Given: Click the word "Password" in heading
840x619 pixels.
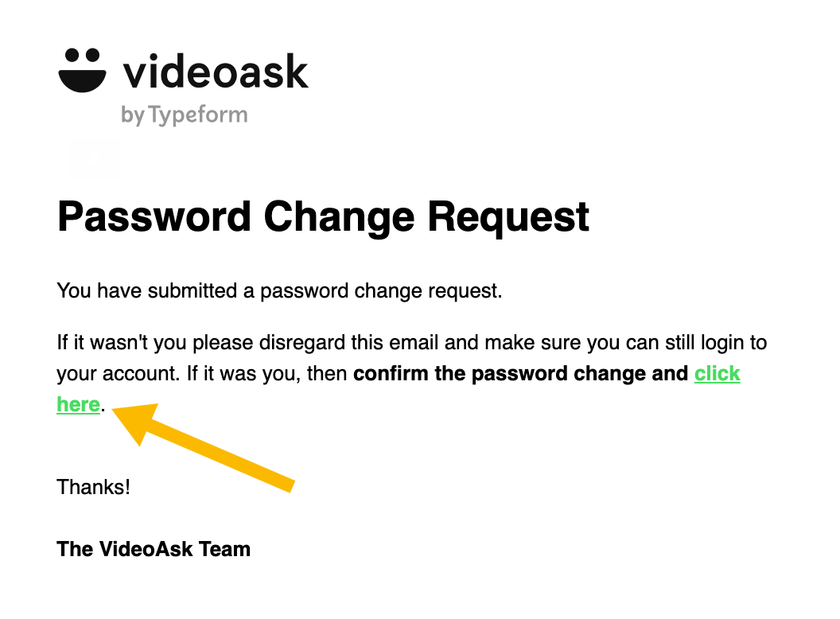Looking at the screenshot, I should (154, 217).
